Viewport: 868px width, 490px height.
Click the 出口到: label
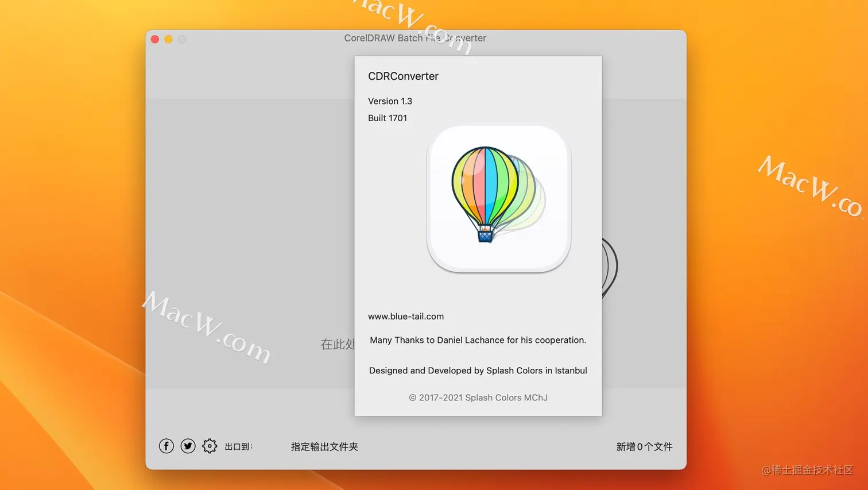coord(238,447)
